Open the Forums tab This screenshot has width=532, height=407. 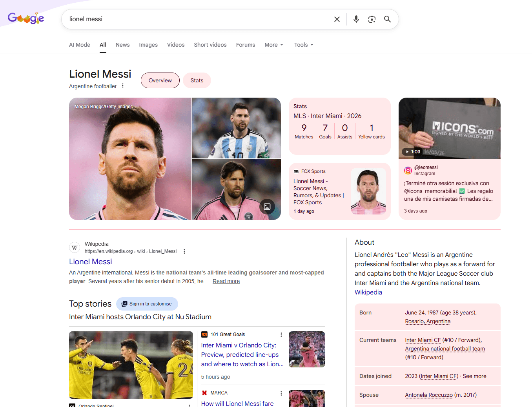[x=246, y=45]
